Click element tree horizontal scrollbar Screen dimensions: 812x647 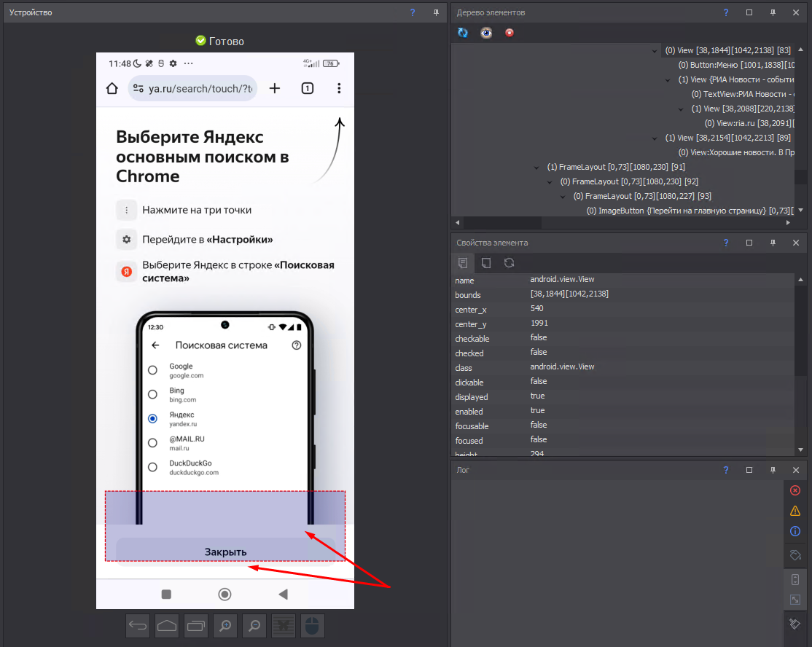[502, 222]
